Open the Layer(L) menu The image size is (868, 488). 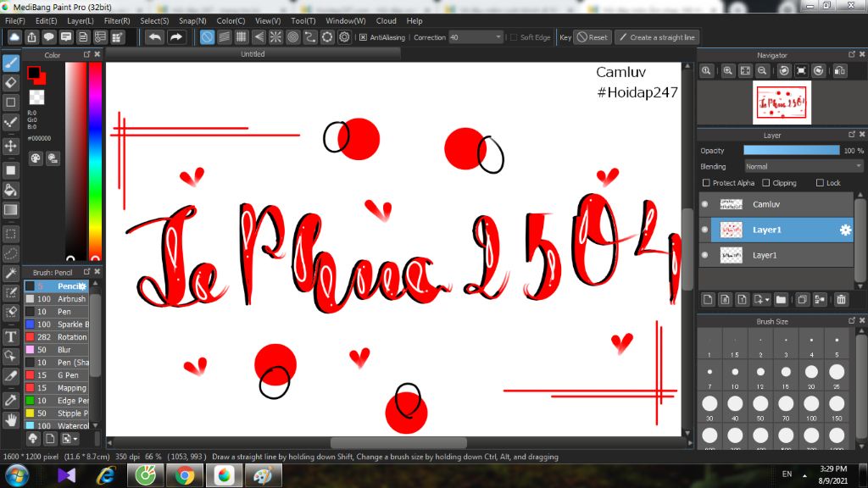tap(81, 21)
